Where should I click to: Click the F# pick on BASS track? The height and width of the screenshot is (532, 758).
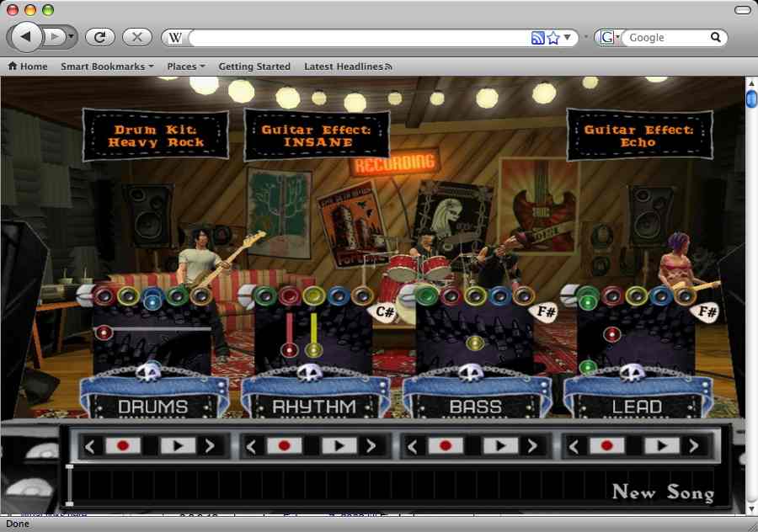pos(545,311)
